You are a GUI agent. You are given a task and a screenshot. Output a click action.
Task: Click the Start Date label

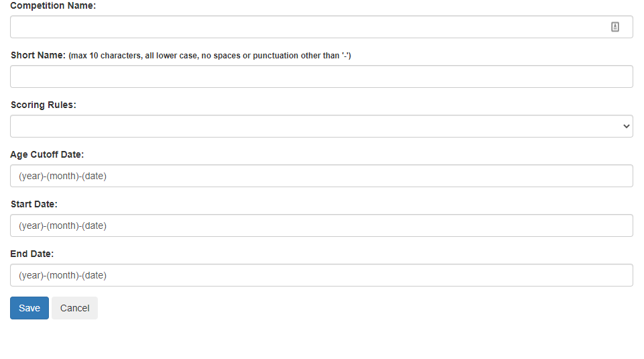tap(34, 205)
